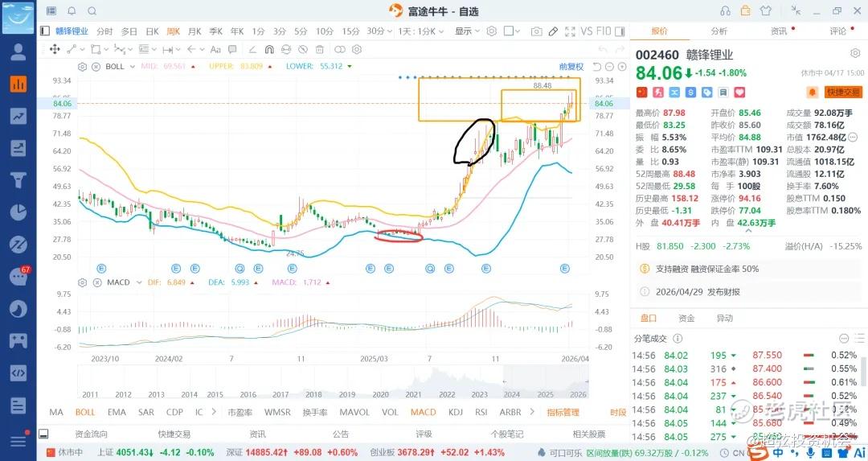Open the funnel screener icon in sidebar
The height and width of the screenshot is (461, 868).
point(18,180)
